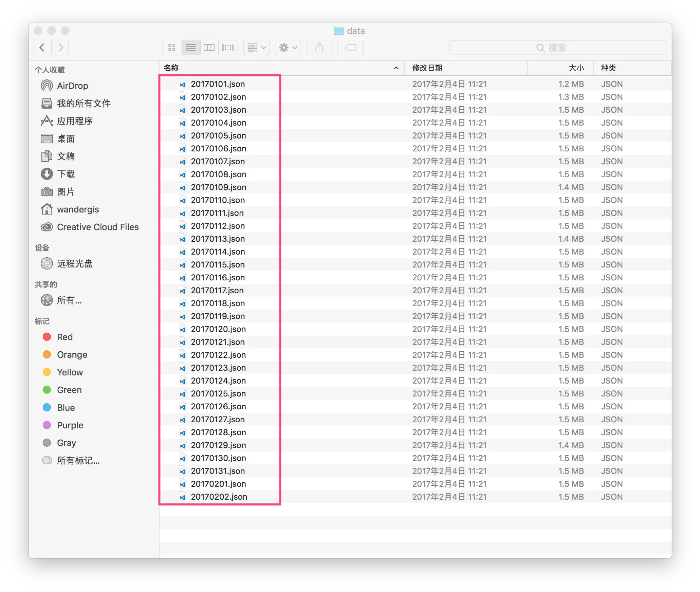Toggle sort order on 名称 column arrow
This screenshot has width=700, height=592.
click(396, 68)
